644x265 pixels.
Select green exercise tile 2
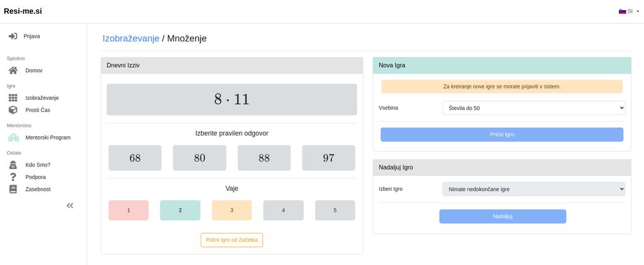click(180, 210)
